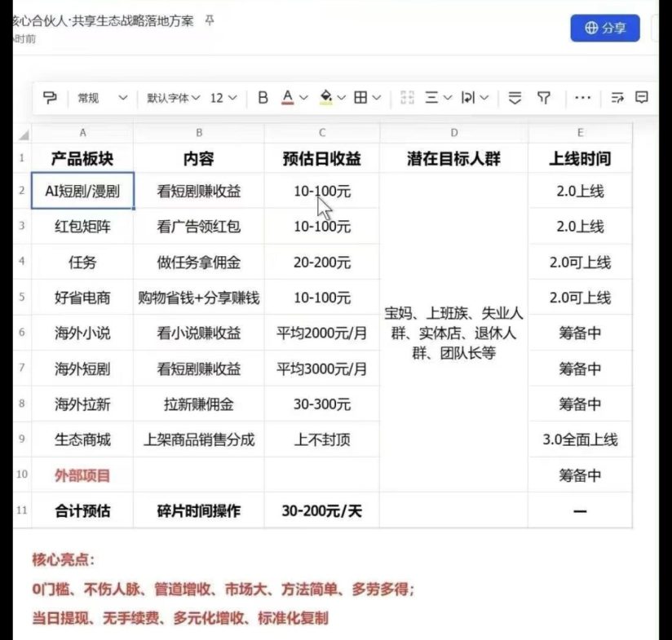Open the more options ellipsis
672x640 pixels.
pyautogui.click(x=582, y=98)
